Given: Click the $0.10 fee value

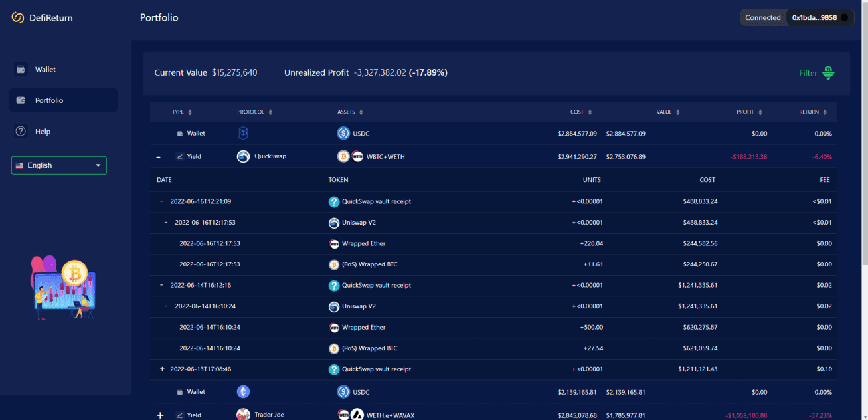Looking at the screenshot, I should (x=823, y=369).
